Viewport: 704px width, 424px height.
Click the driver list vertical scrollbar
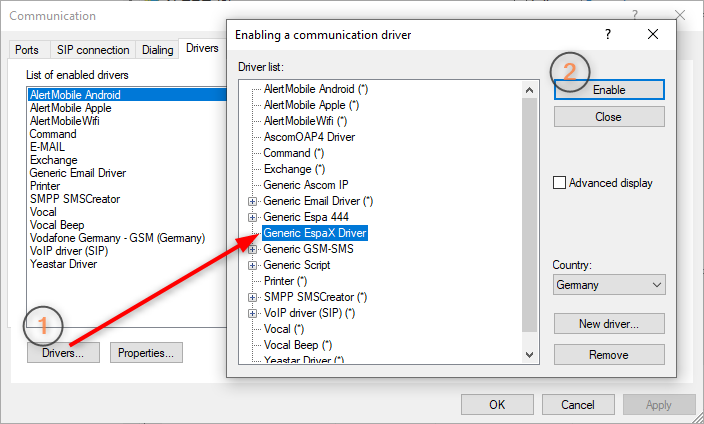click(x=531, y=220)
